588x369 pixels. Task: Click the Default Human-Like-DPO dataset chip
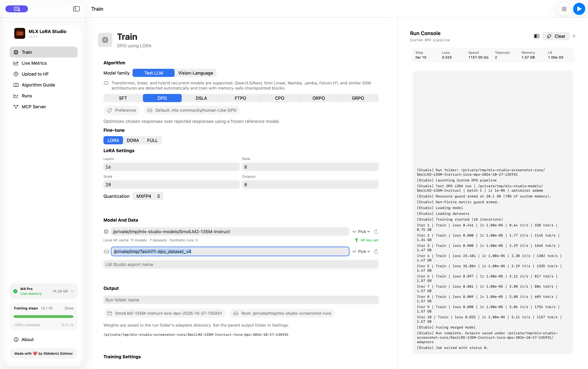click(x=192, y=110)
